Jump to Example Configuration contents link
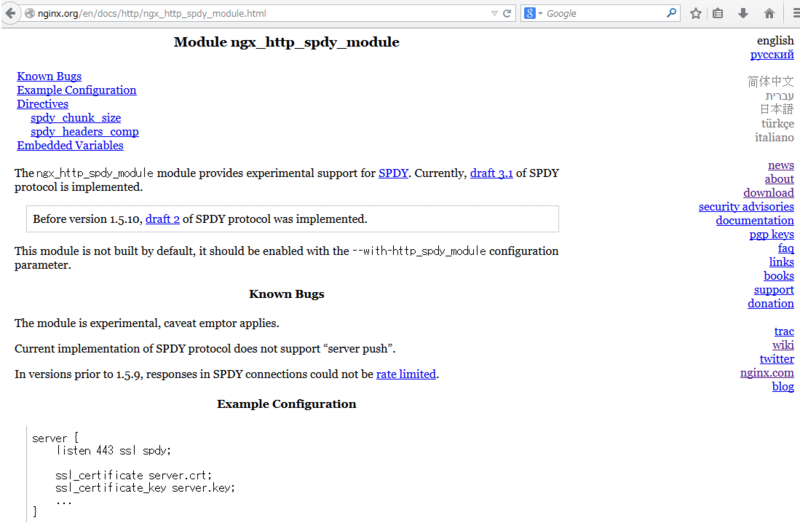 (77, 90)
